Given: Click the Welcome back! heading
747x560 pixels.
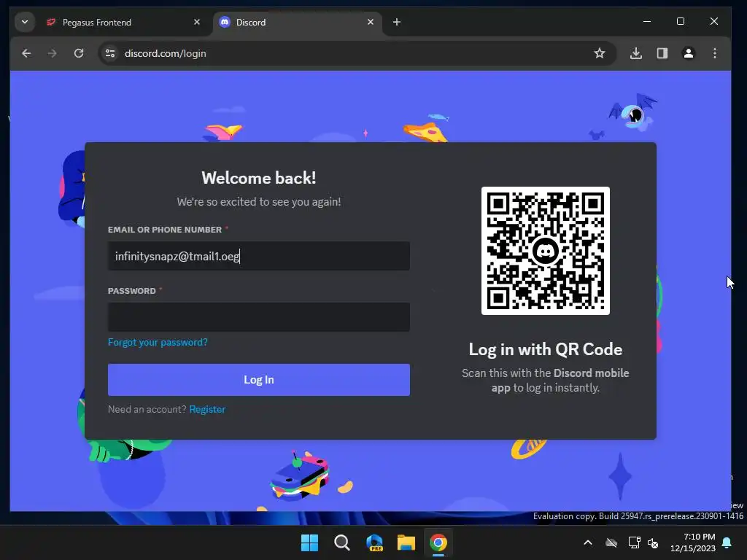Looking at the screenshot, I should pos(259,178).
